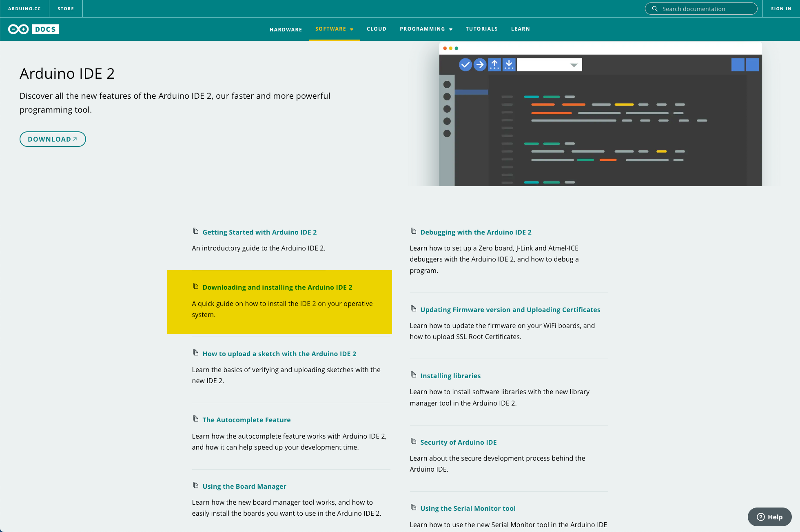Screen dimensions: 800x532
Task: Click the upload/right arrow icon in IDE toolbar
Action: click(x=479, y=64)
